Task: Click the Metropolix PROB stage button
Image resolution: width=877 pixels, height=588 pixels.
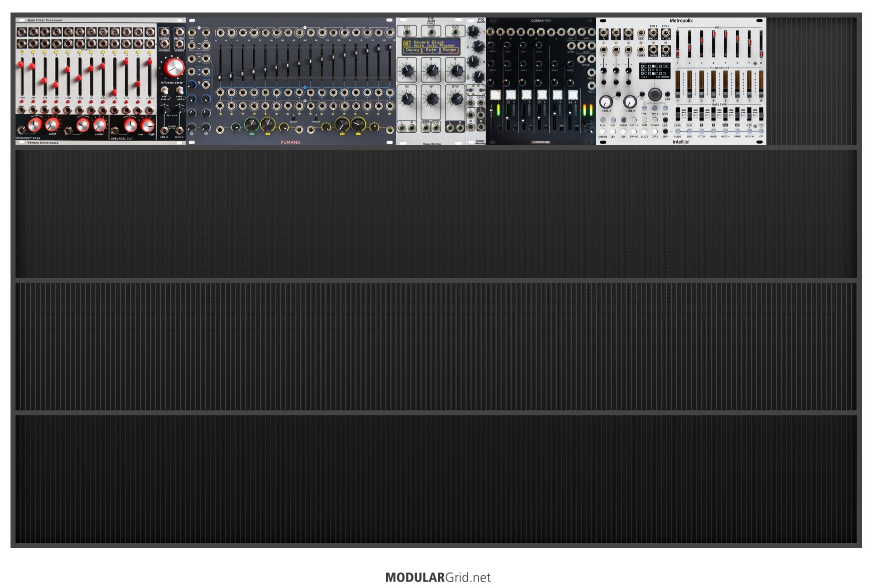Action: 737,132
